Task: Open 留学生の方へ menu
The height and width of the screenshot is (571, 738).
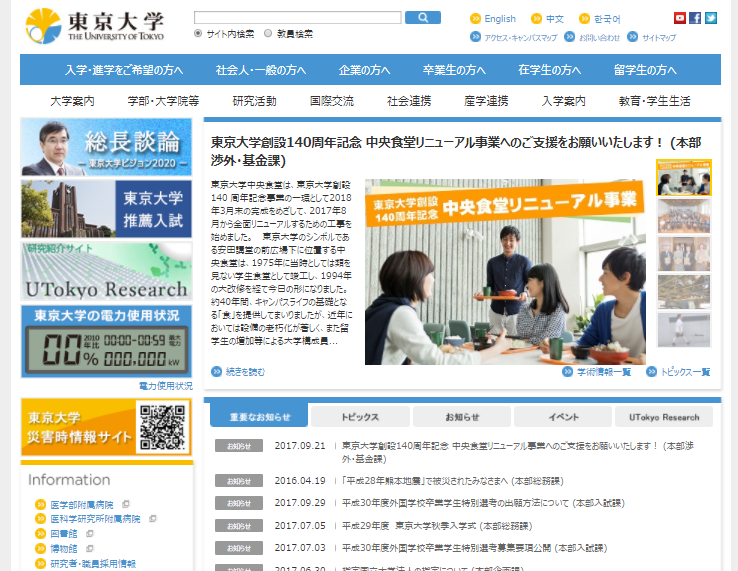Action: point(645,70)
